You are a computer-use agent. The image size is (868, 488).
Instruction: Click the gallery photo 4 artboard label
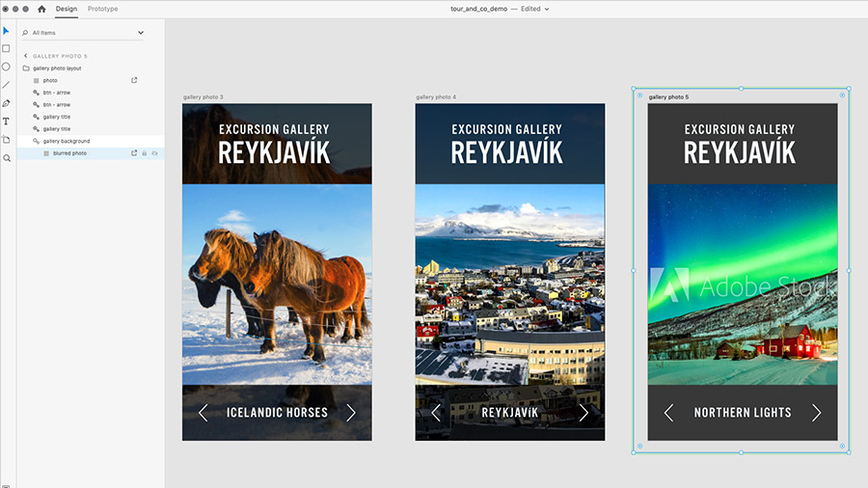pos(436,96)
